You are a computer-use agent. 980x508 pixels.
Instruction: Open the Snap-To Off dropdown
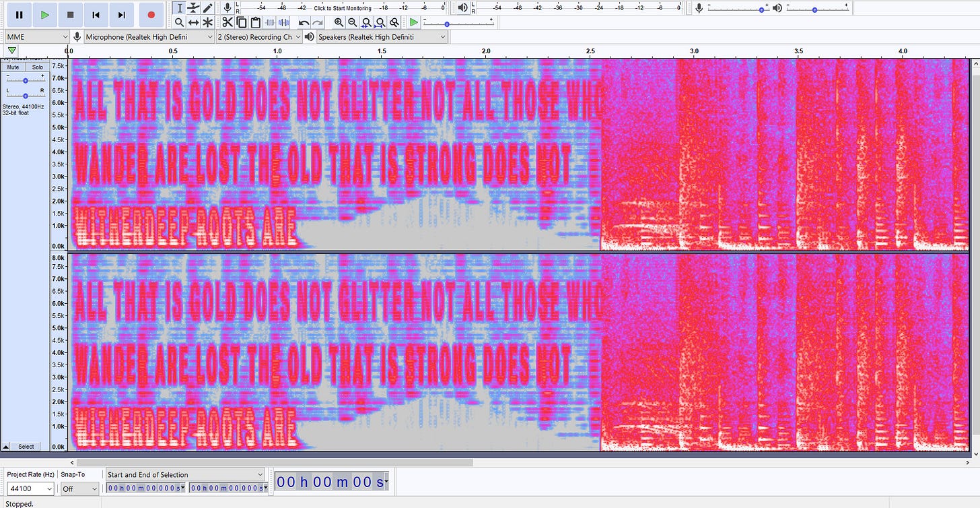79,488
